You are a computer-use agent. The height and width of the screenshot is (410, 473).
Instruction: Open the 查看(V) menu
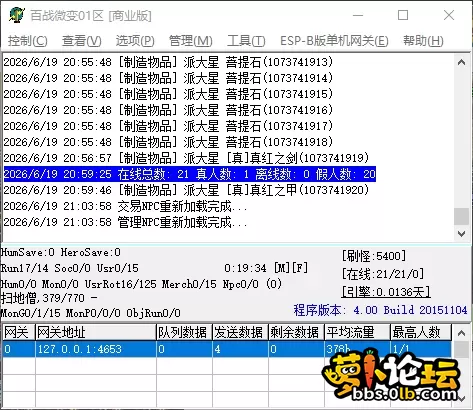point(81,41)
